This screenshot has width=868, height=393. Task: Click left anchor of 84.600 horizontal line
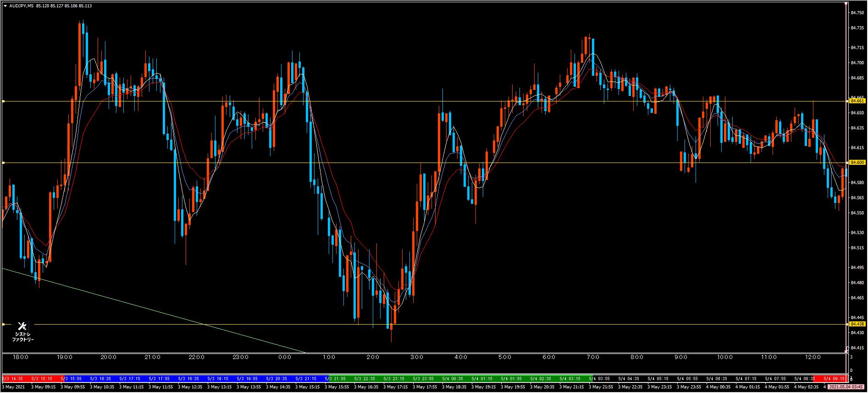[3, 163]
